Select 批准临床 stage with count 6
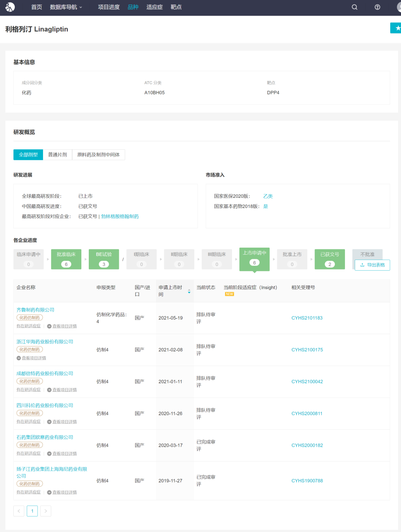This screenshot has height=532, width=401. [x=66, y=259]
